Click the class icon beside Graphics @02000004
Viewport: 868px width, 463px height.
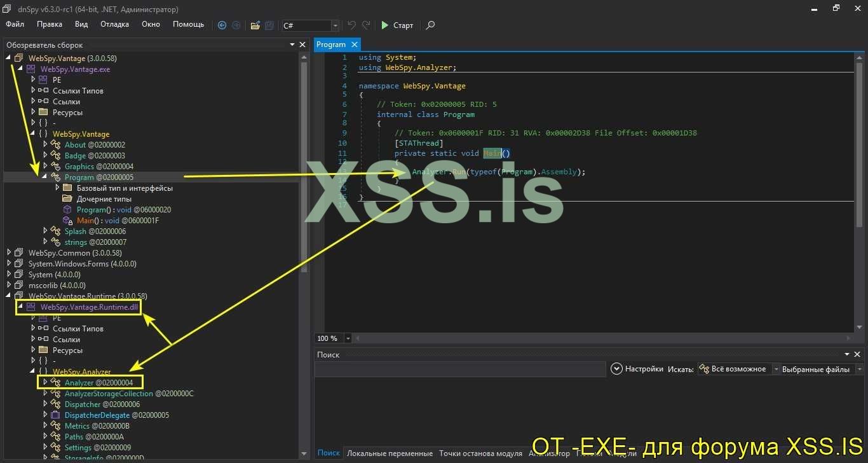click(55, 167)
